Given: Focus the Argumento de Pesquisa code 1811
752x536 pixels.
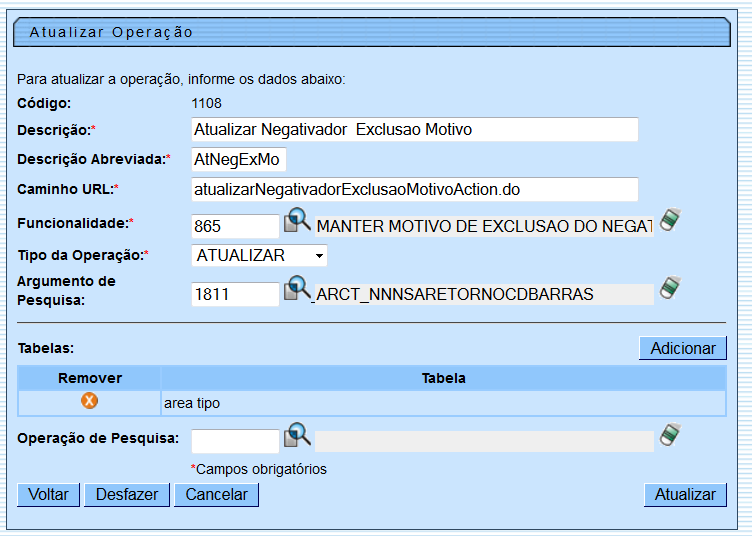Looking at the screenshot, I should click(x=235, y=294).
